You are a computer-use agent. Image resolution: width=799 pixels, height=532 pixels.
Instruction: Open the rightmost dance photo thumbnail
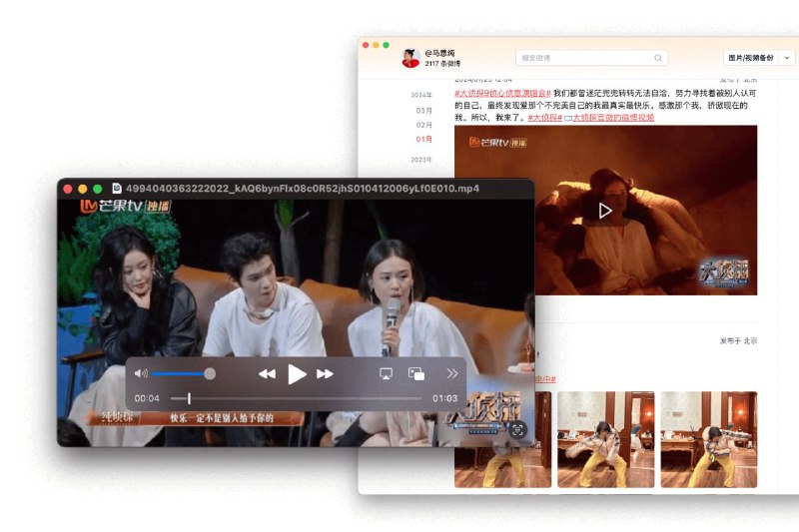pyautogui.click(x=709, y=439)
